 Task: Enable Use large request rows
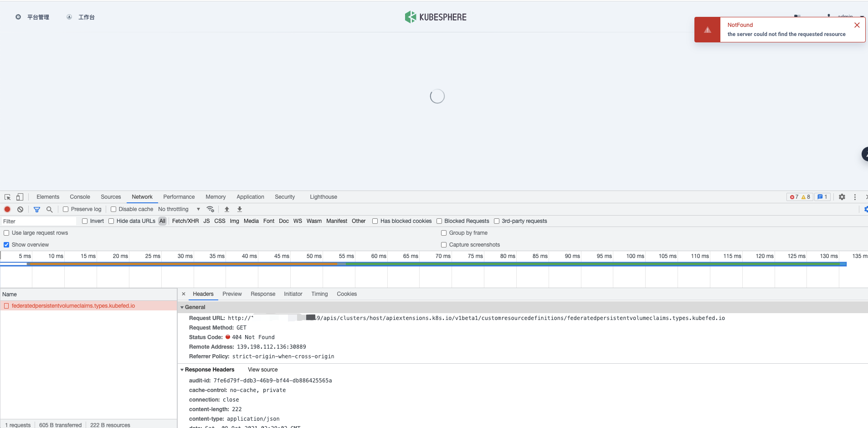coord(6,233)
